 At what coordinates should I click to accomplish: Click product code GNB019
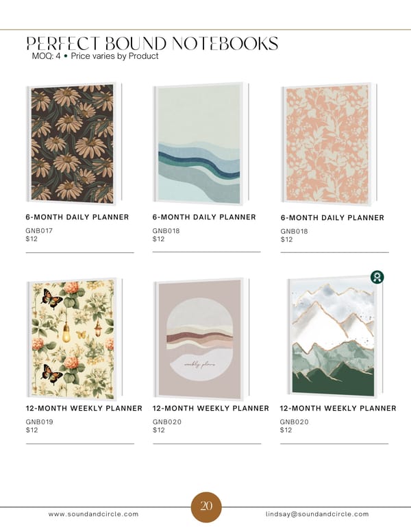click(x=39, y=422)
